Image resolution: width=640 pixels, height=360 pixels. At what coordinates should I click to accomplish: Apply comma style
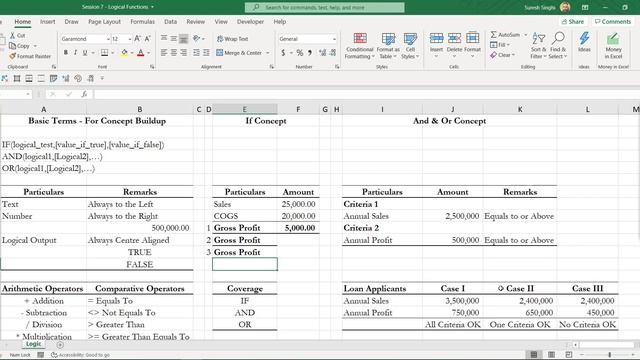pyautogui.click(x=310, y=53)
